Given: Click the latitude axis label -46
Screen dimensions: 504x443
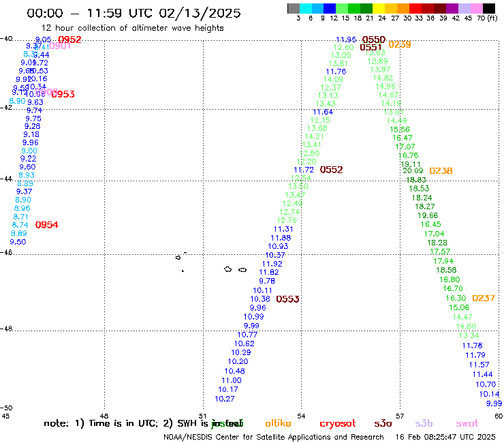Looking at the screenshot, I should click(6, 252).
